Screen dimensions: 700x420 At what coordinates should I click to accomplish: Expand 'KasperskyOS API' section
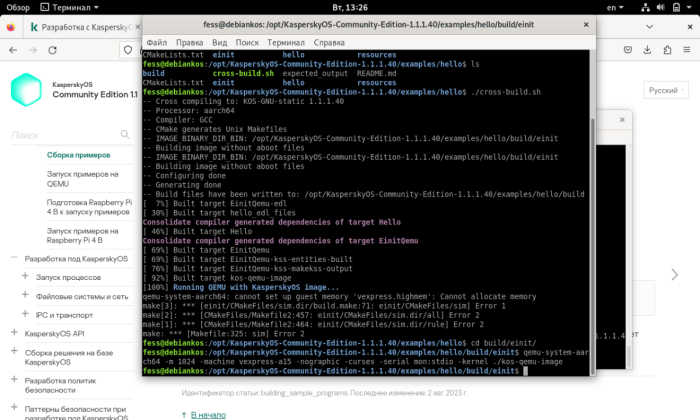(x=14, y=333)
